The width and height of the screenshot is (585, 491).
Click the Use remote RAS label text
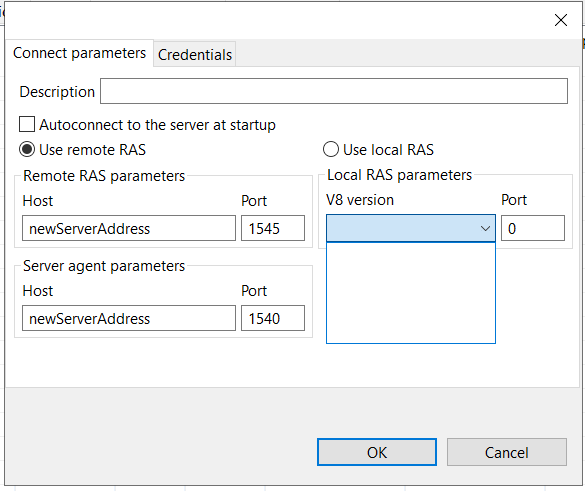tap(93, 150)
